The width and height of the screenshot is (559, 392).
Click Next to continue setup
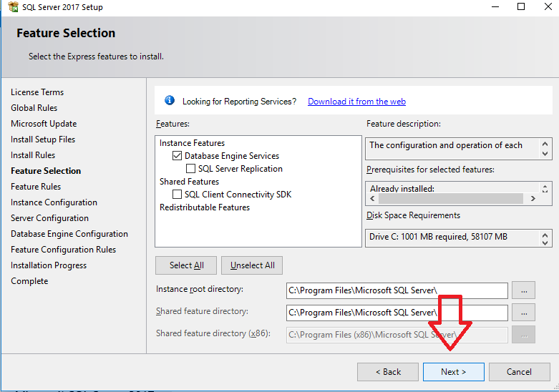tap(453, 372)
